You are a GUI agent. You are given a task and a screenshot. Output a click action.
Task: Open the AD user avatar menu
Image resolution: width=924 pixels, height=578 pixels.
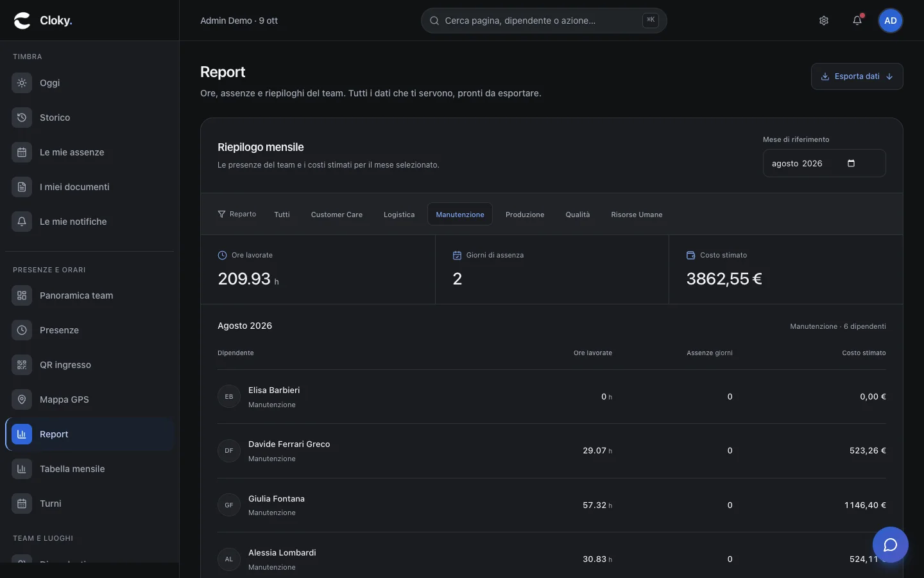[891, 21]
